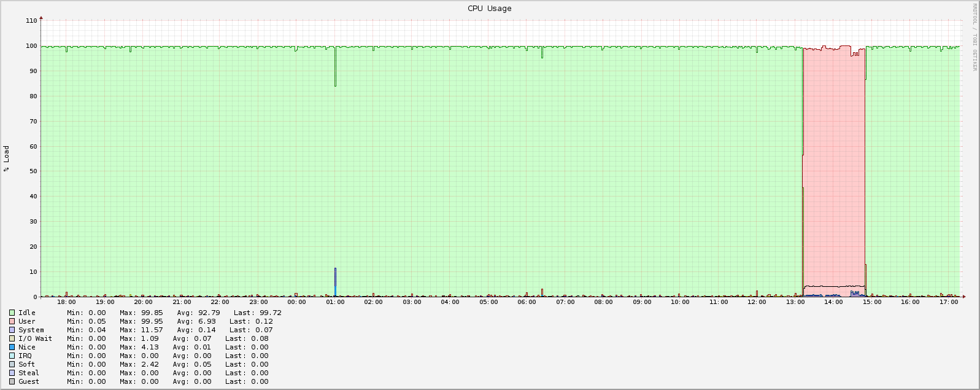The image size is (980, 390).
Task: Select the System legend color box
Action: [x=12, y=330]
